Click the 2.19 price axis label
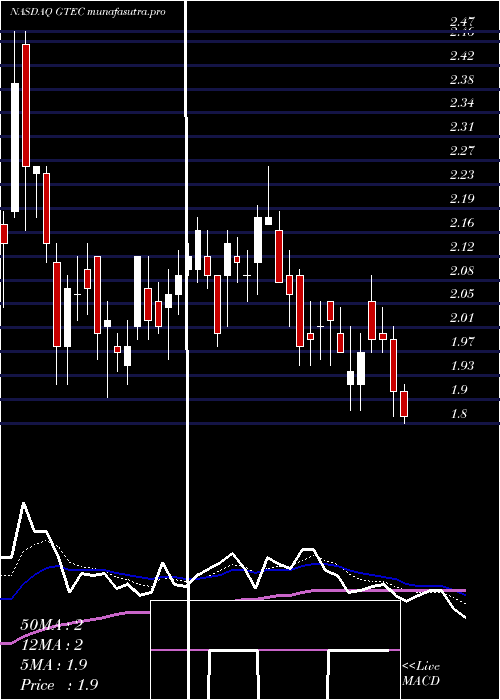500x700 pixels. point(462,199)
